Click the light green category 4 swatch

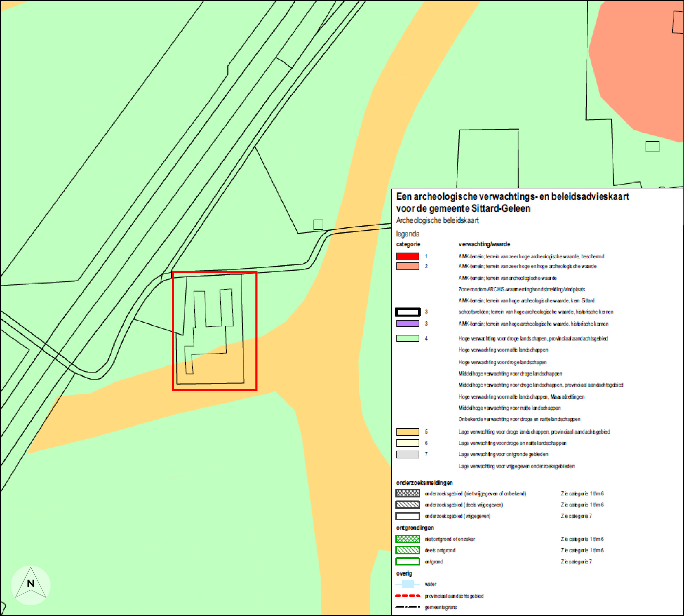pos(408,338)
